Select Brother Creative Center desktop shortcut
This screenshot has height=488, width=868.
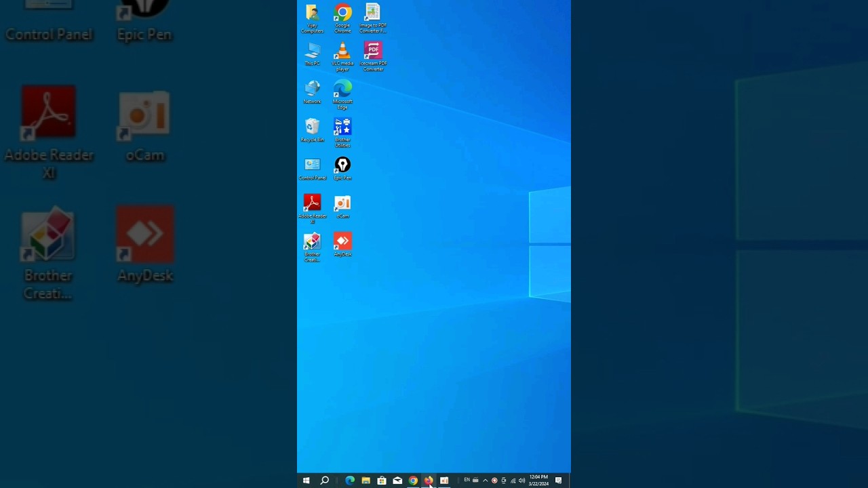[312, 247]
